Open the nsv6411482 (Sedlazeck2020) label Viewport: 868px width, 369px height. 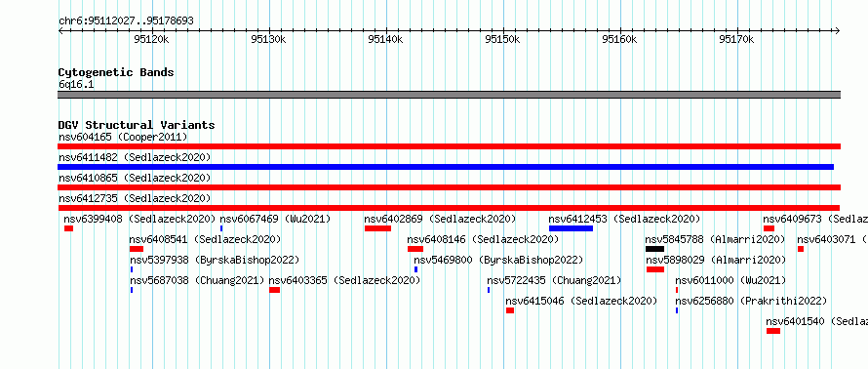[135, 157]
